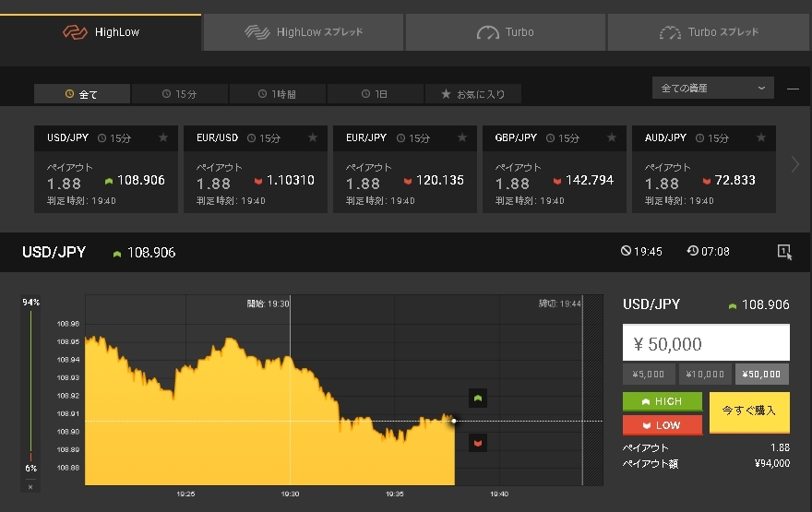Switch to the HighLow tab
The width and height of the screenshot is (812, 512).
click(101, 32)
